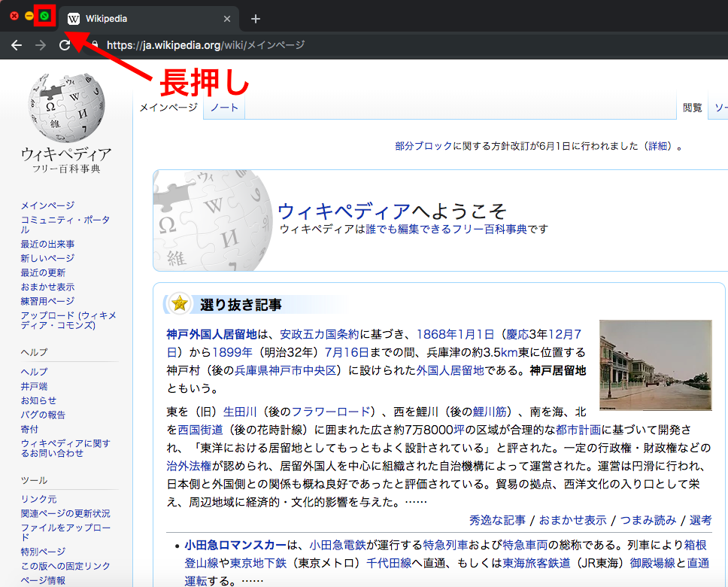This screenshot has height=587, width=728.
Task: Click the red close window button
Action: point(14,16)
